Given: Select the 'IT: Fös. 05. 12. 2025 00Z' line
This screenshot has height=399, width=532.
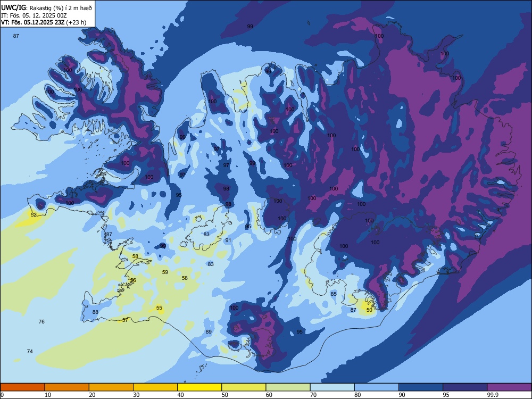Looking at the screenshot, I should point(34,15).
